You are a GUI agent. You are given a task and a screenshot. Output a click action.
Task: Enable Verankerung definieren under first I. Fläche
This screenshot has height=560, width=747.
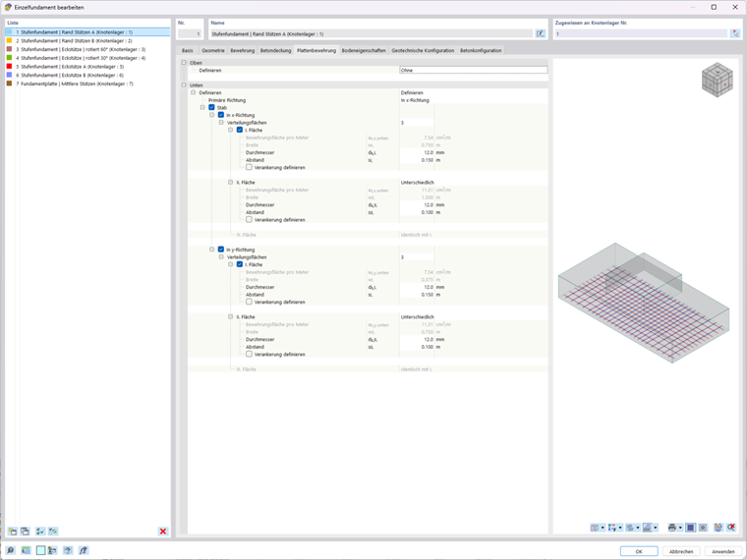pyautogui.click(x=249, y=167)
